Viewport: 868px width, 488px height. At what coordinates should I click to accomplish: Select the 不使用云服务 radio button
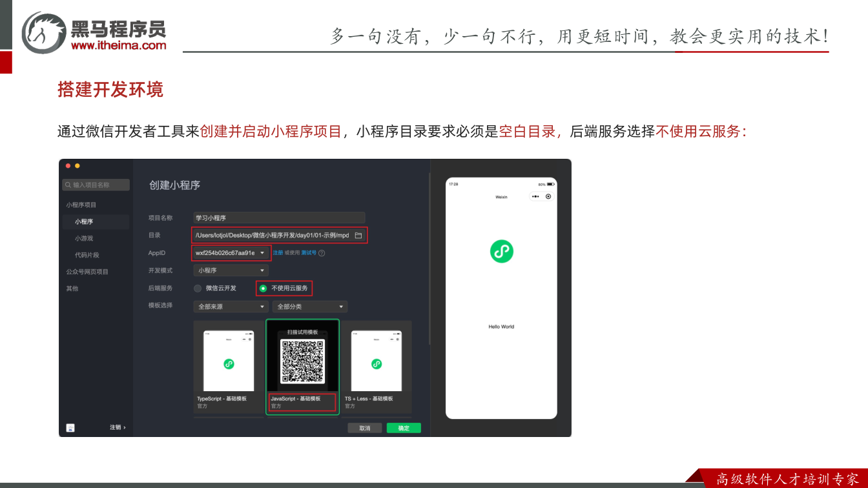[x=263, y=289]
